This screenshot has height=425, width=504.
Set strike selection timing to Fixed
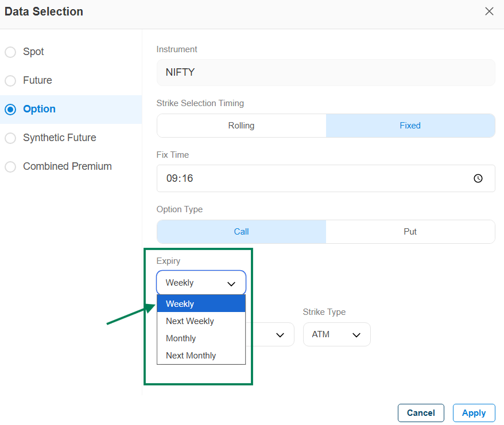click(x=410, y=126)
